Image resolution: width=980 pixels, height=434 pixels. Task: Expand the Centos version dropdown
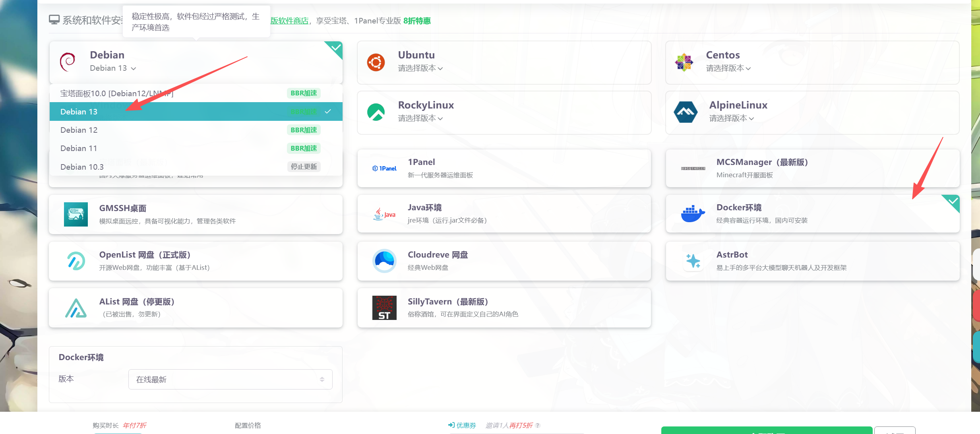click(x=728, y=68)
